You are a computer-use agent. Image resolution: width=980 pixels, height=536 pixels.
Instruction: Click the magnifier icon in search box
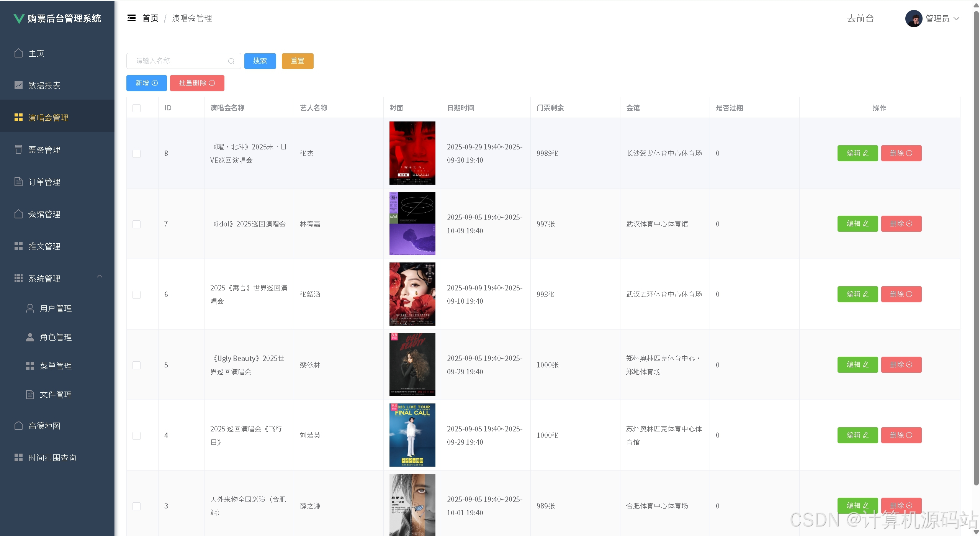click(231, 61)
